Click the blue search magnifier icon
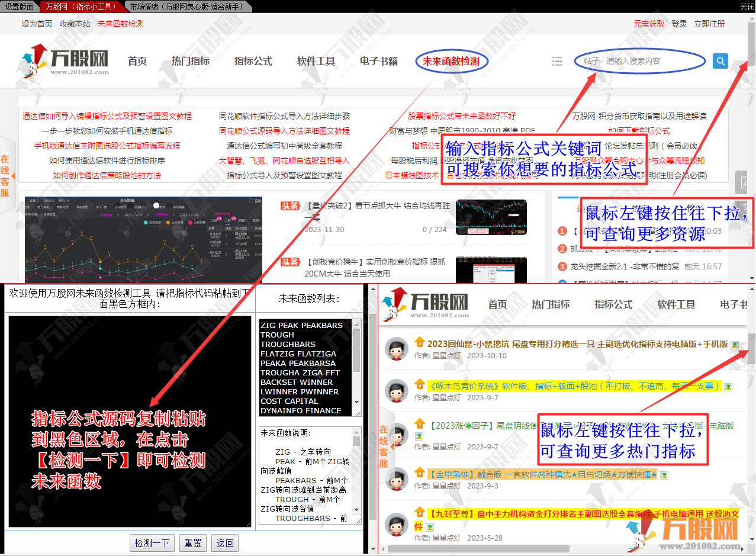 (x=720, y=61)
